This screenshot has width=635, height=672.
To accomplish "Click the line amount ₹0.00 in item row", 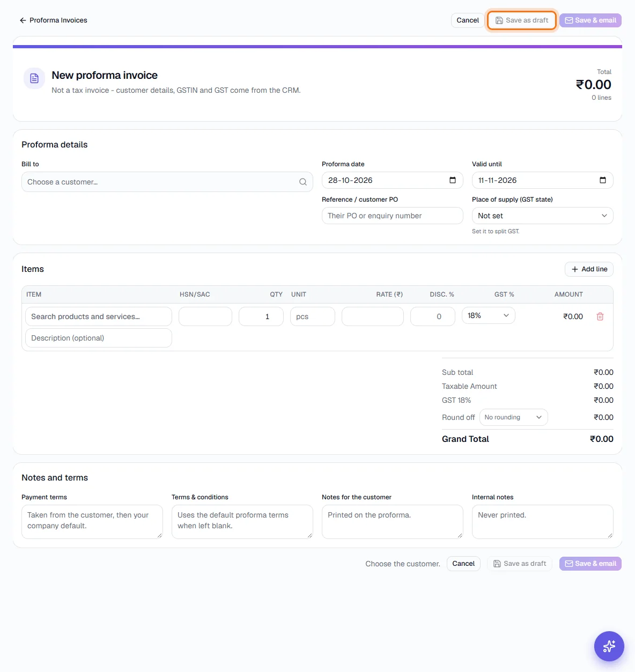I will point(573,316).
